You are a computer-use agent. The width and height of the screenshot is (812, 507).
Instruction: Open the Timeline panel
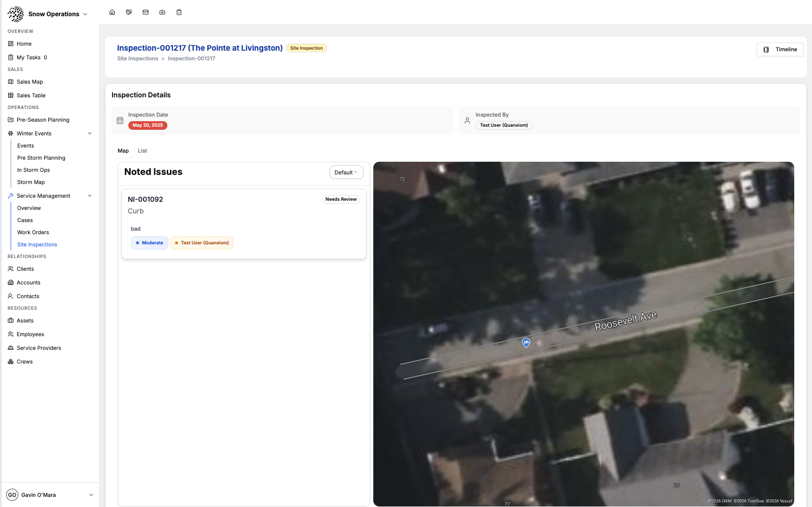780,50
